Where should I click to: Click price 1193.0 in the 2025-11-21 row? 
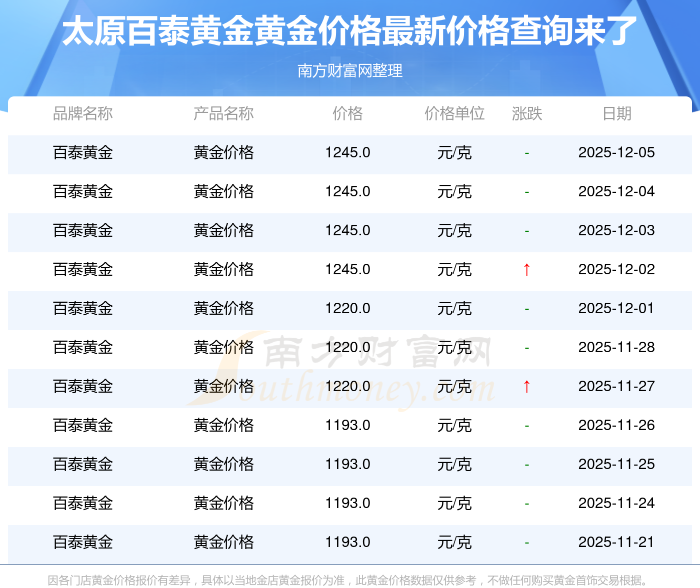pyautogui.click(x=347, y=543)
